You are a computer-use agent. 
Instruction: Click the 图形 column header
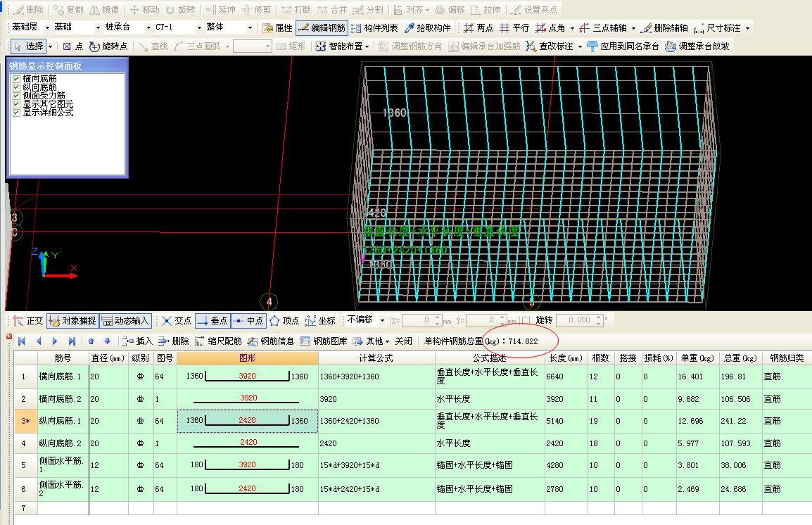tap(248, 358)
